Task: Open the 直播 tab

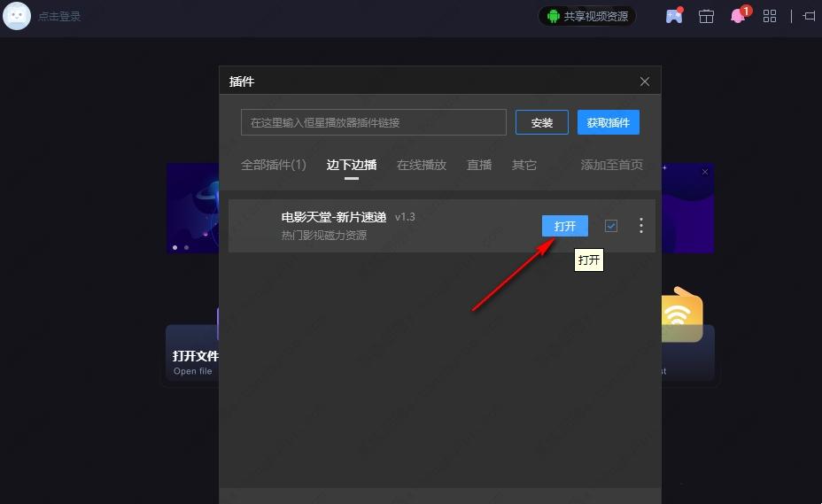Action: 479,165
